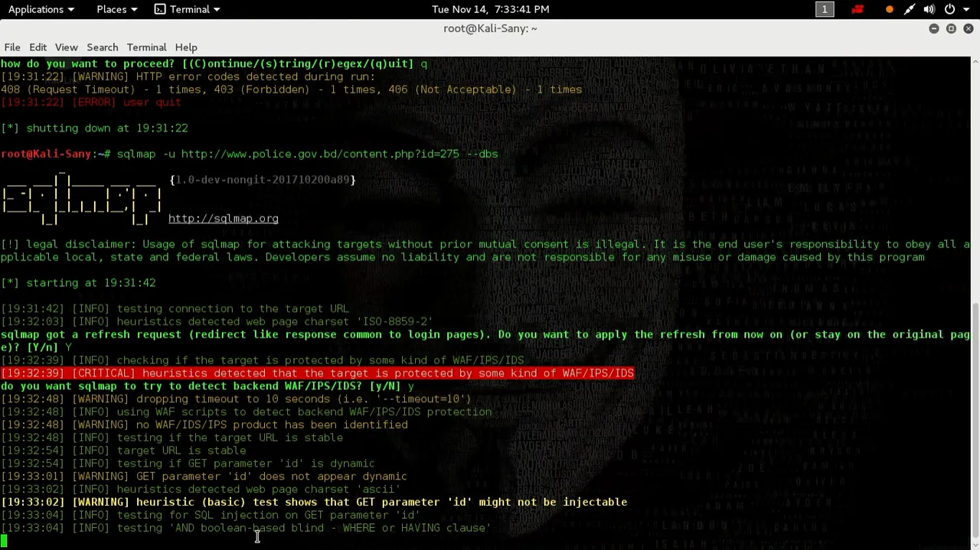This screenshot has width=980, height=550.
Task: Click the police.gov.bd URL in command
Action: coord(320,154)
